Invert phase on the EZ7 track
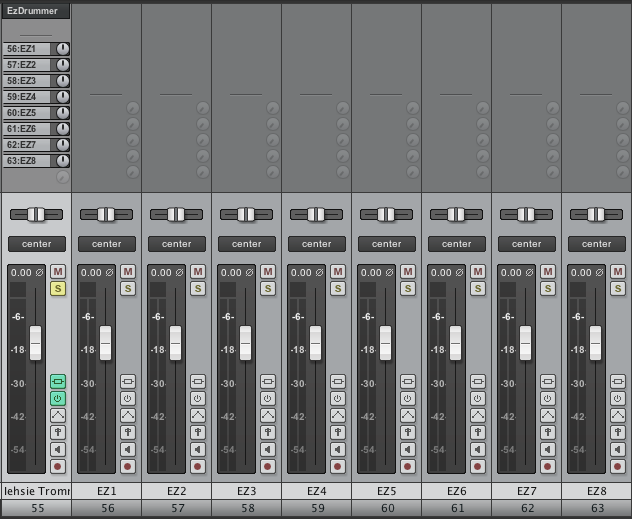The width and height of the screenshot is (632, 519). pos(531,272)
